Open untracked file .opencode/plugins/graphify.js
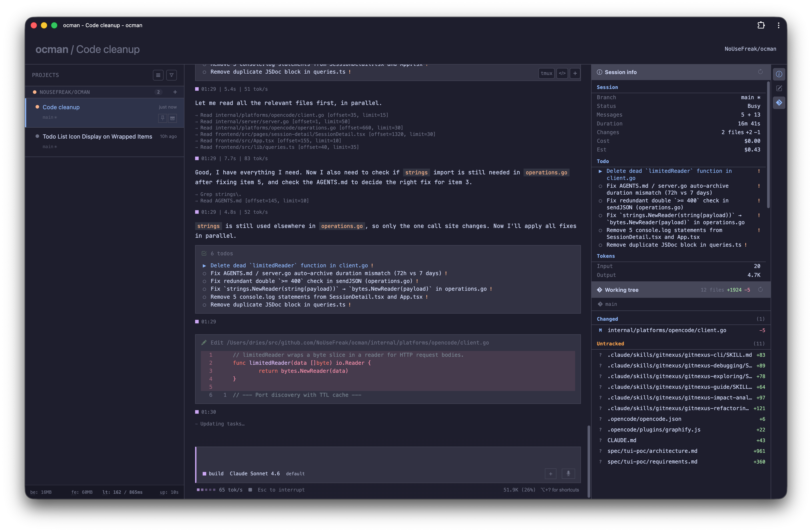The image size is (812, 532). (x=681, y=429)
